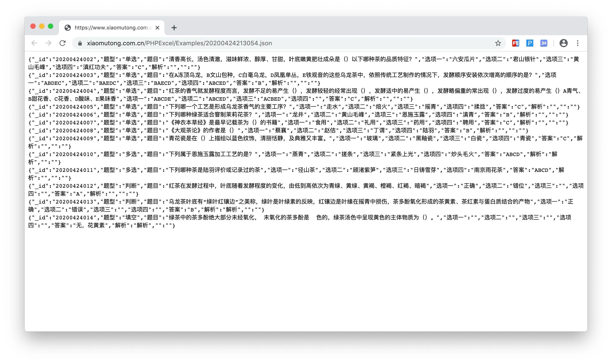Image resolution: width=612 pixels, height=364 pixels.
Task: Open a new tab with the plus button
Action: point(174,28)
